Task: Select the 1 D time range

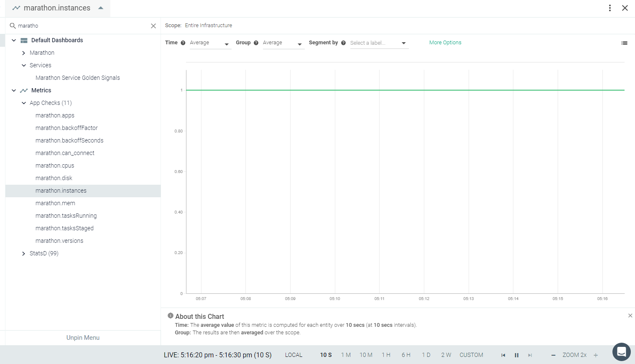Action: pos(426,355)
